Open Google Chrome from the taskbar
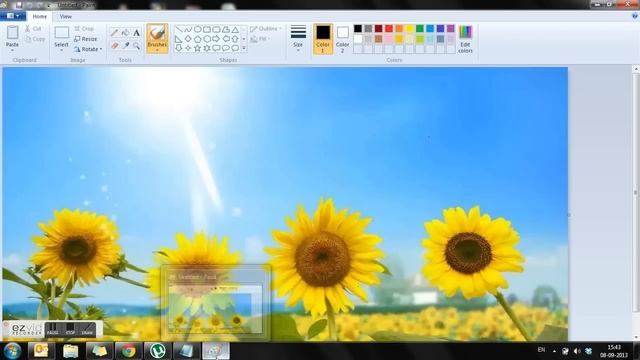 tap(128, 351)
